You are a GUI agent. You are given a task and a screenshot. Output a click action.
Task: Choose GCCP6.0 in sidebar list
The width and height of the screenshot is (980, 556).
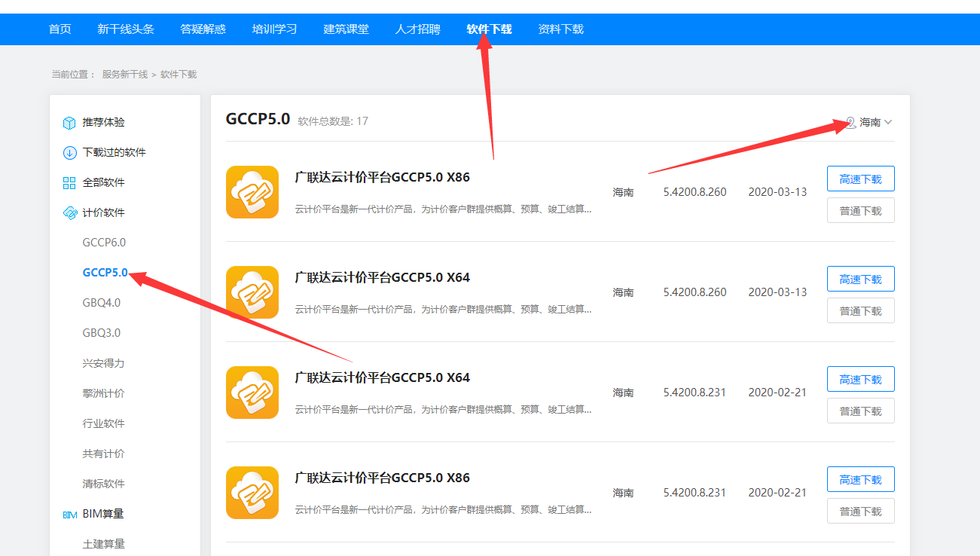coord(104,243)
